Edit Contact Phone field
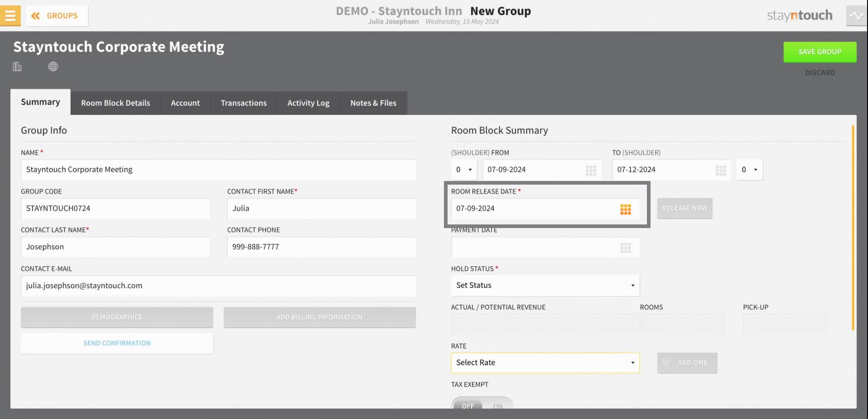 321,247
